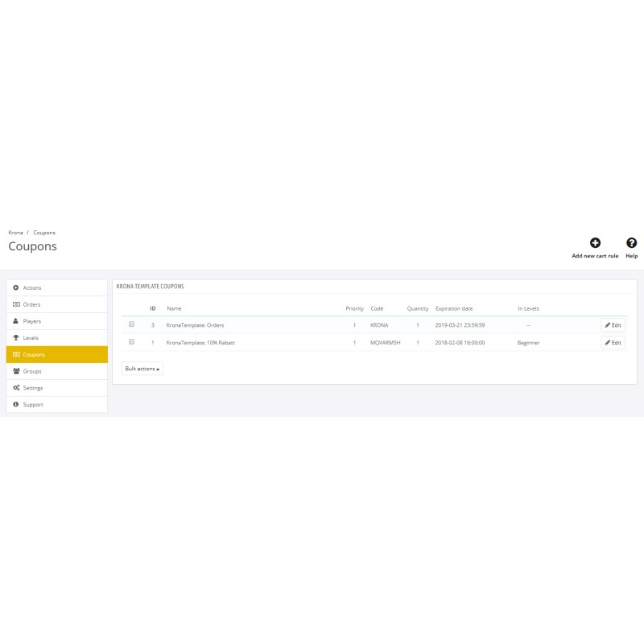Open the Coupons sidebar tab
This screenshot has height=644, width=644.
click(34, 354)
